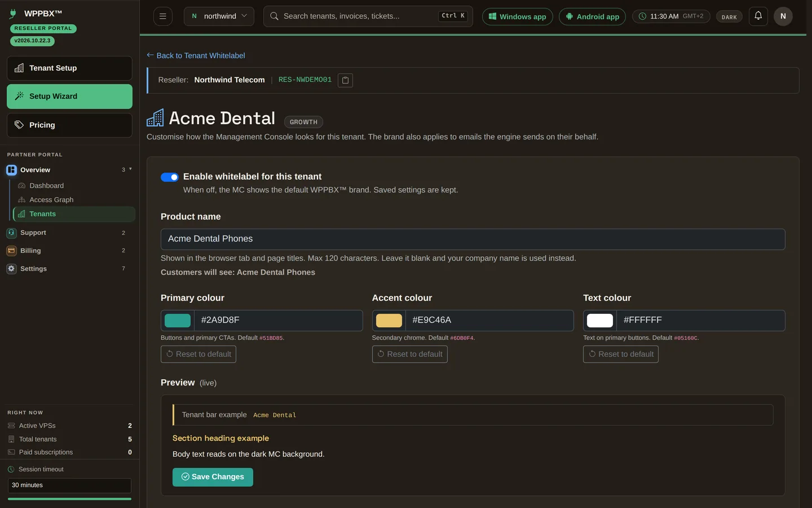Switch theme using the DARK toggle
The height and width of the screenshot is (508, 812).
pyautogui.click(x=729, y=17)
